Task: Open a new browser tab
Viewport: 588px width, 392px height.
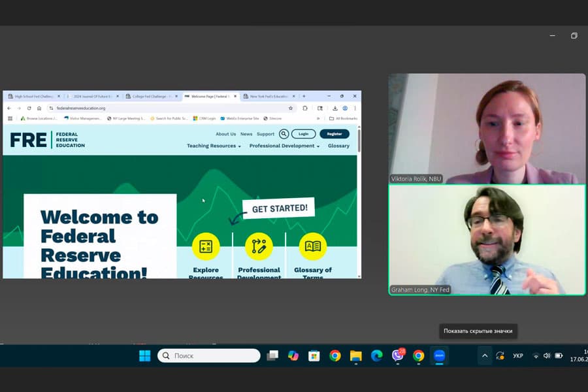Action: click(x=304, y=97)
